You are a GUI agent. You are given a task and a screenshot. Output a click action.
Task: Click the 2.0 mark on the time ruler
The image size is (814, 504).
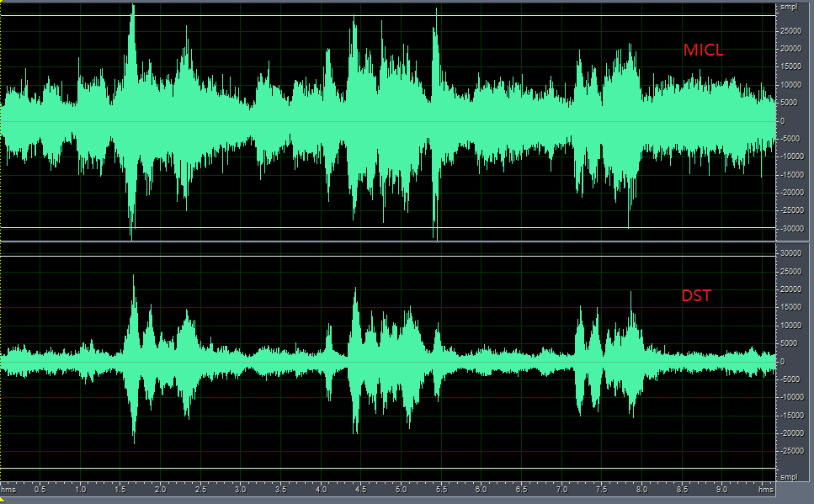pos(161,490)
